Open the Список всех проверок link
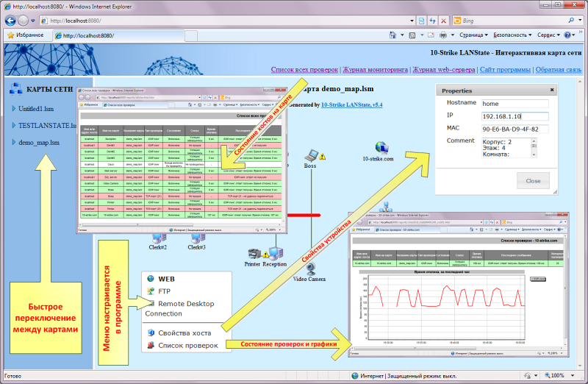This screenshot has width=588, height=384. 304,69
